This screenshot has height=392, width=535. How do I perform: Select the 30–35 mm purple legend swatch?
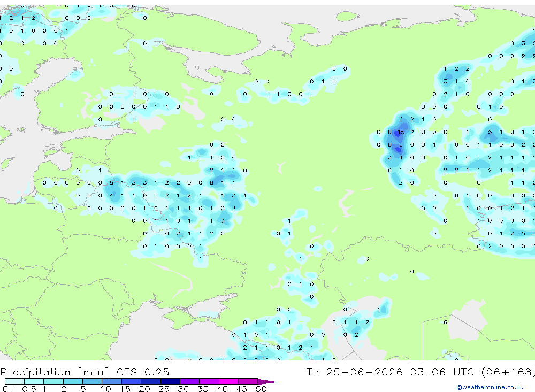pyautogui.click(x=190, y=381)
